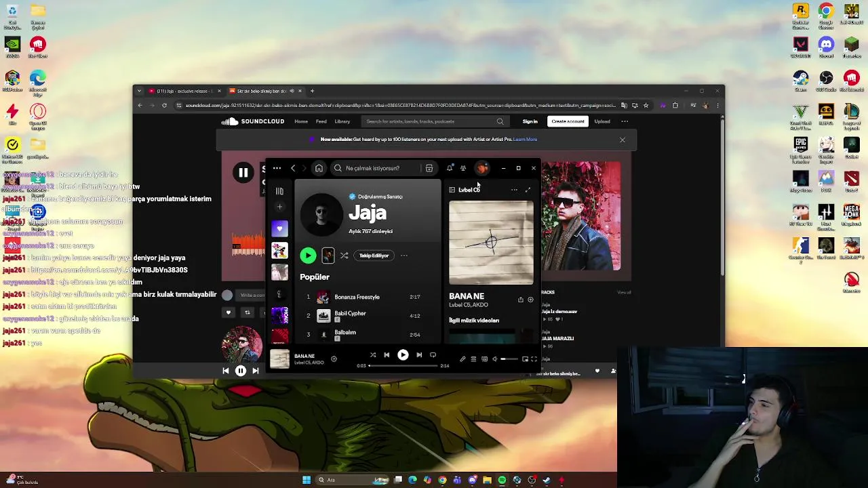The image size is (868, 488).
Task: Open Liked Songs heart tile in Spotify sidebar
Action: 279,229
